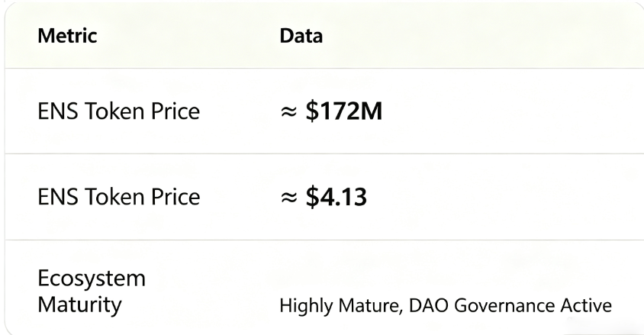Click the approximately symbol before $4.13
Viewport: 644px width, 335px height.
pyautogui.click(x=288, y=197)
